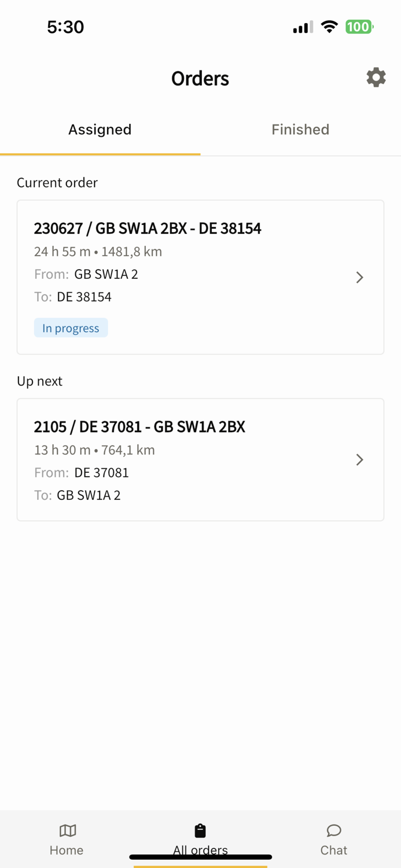Click the battery indicator icon

[358, 26]
